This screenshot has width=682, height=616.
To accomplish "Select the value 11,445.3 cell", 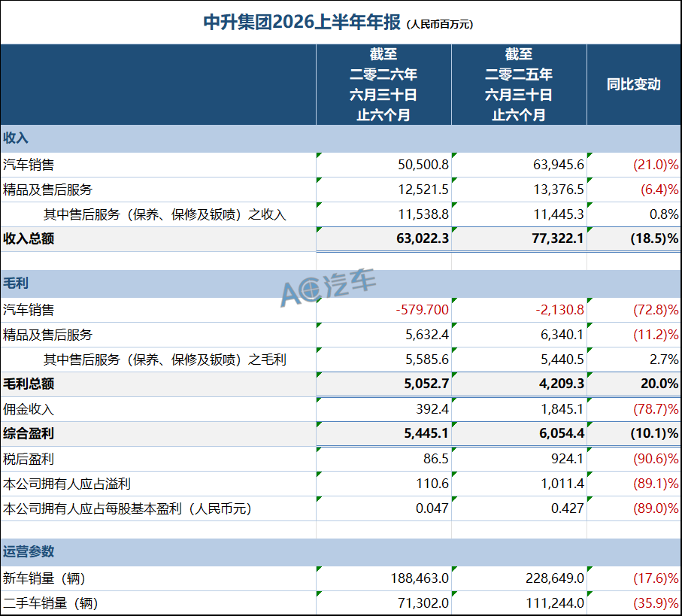I will click(x=519, y=214).
